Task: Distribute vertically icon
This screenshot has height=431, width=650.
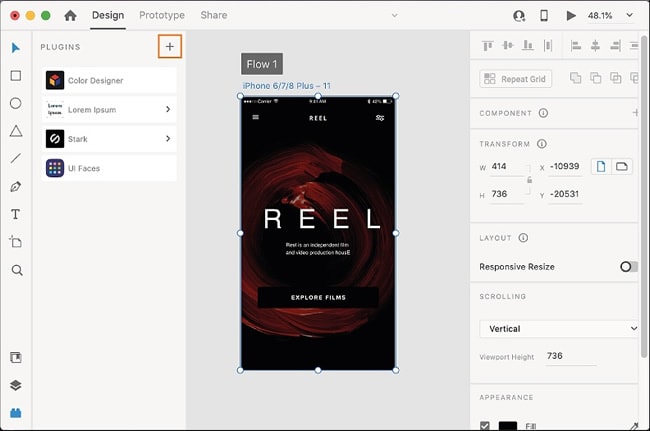Action: click(x=548, y=45)
